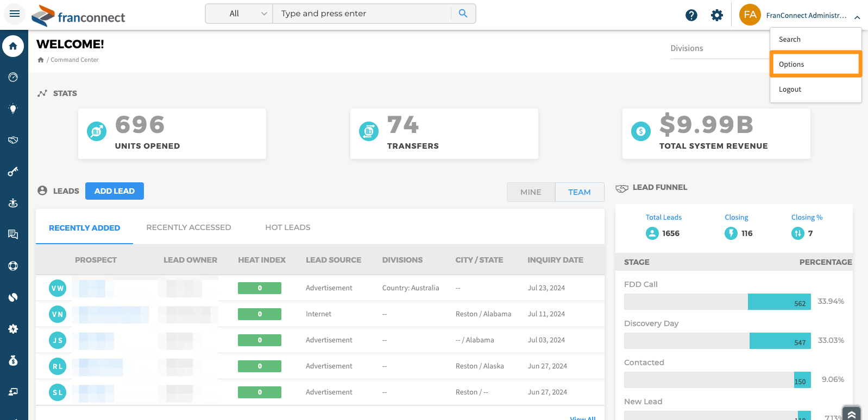This screenshot has width=868, height=420.
Task: Click the Units Opened stat icon
Action: pos(97,131)
